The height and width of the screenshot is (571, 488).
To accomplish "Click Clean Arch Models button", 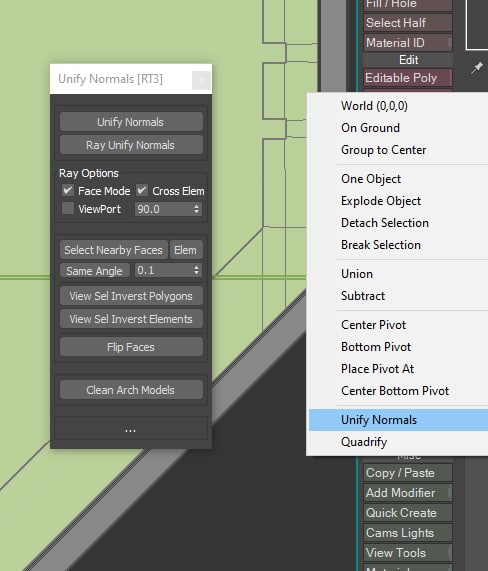I will [x=131, y=390].
